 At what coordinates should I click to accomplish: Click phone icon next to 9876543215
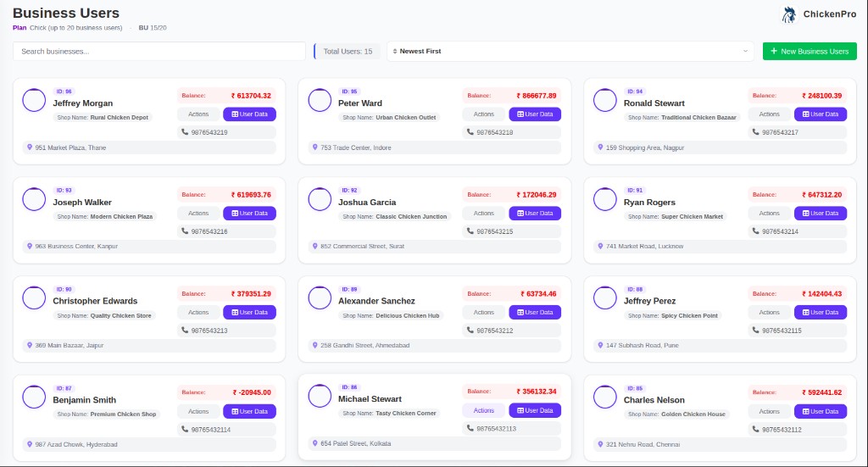point(470,231)
